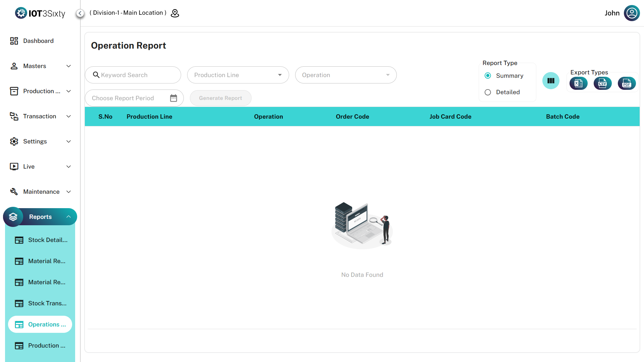
Task: Click the location pin icon in header
Action: click(175, 13)
